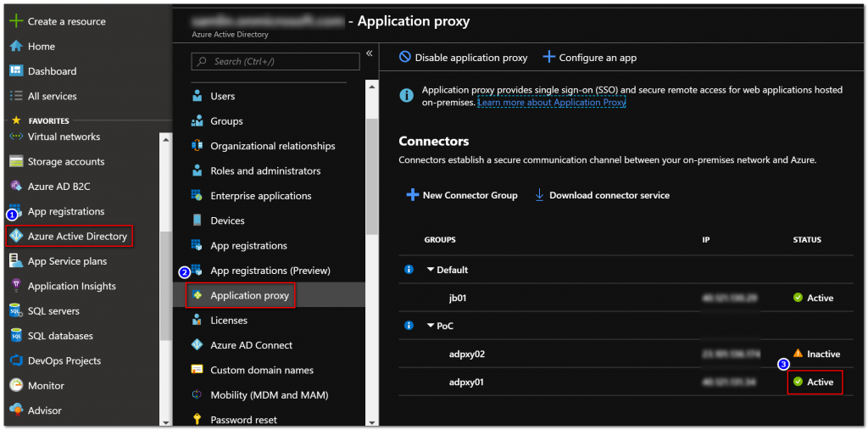Viewport: 868px width, 430px height.
Task: Click the Organizational relationships icon
Action: pos(197,146)
